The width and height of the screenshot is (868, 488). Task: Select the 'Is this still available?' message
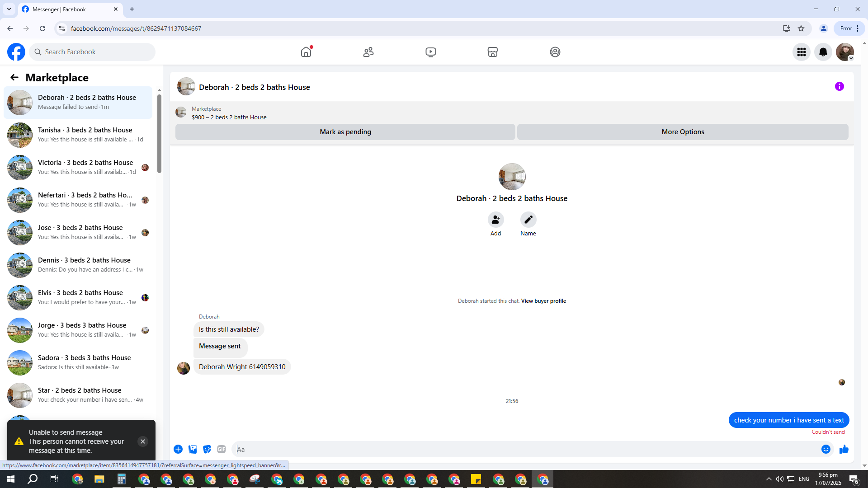(229, 329)
